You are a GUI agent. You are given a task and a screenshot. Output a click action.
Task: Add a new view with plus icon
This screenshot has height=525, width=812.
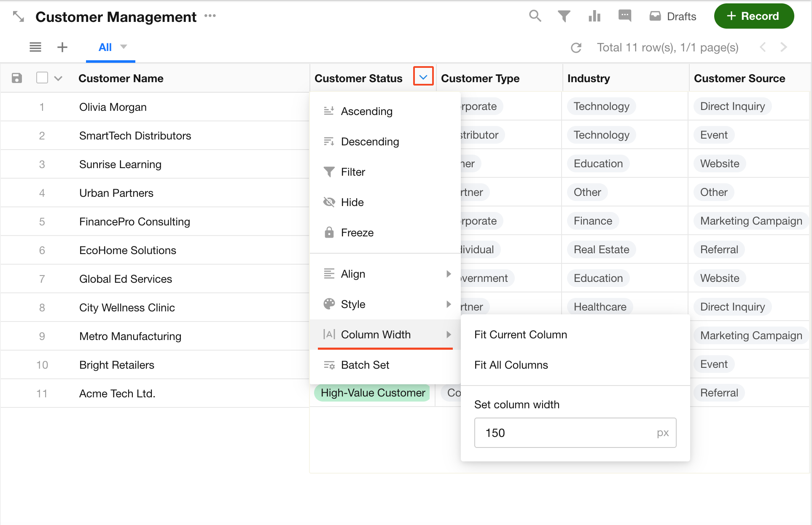tap(62, 47)
